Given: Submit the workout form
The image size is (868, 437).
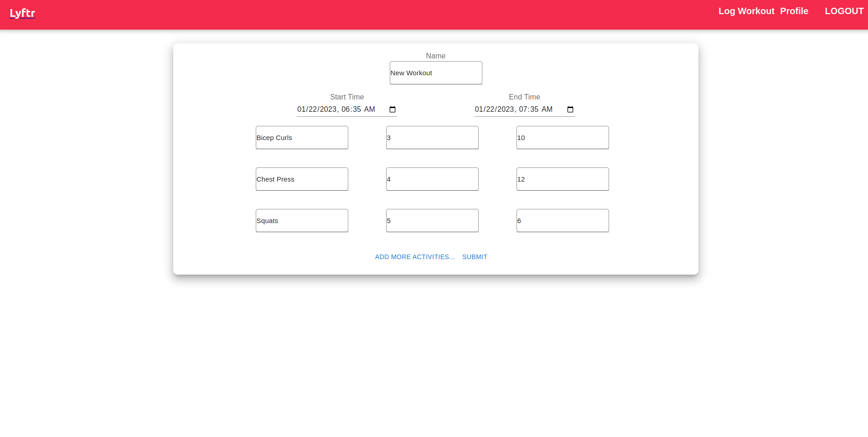Looking at the screenshot, I should pos(475,257).
